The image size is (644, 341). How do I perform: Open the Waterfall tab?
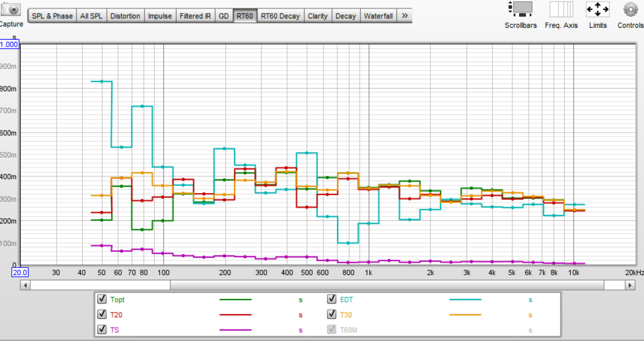coord(378,16)
